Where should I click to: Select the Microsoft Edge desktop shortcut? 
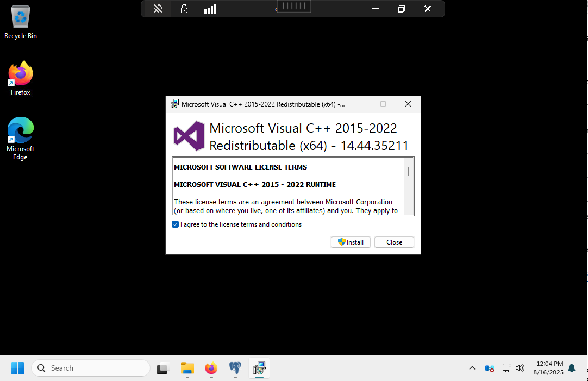20,139
